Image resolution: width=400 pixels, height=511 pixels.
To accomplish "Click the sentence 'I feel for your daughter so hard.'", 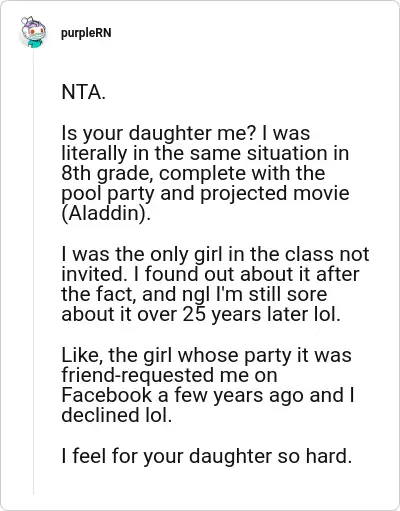I will point(207,456).
